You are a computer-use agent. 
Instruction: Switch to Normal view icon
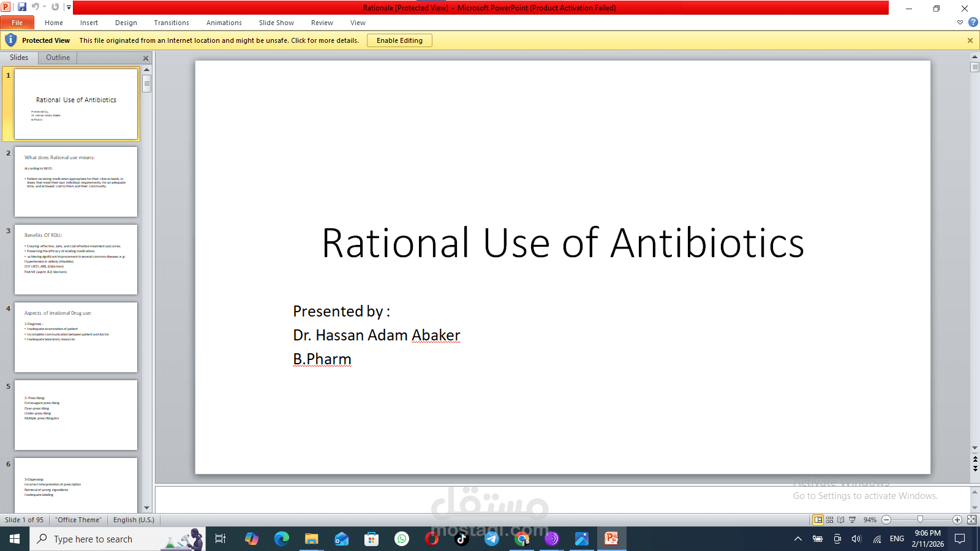click(818, 520)
